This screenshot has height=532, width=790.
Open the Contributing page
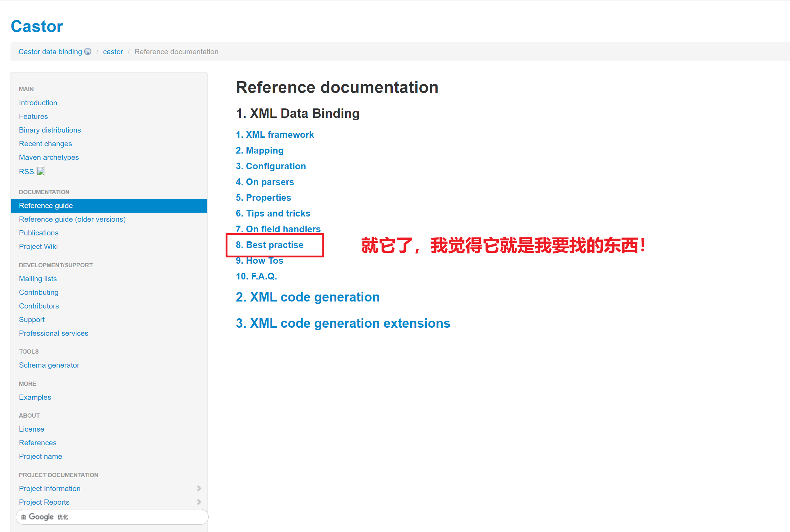click(x=39, y=292)
